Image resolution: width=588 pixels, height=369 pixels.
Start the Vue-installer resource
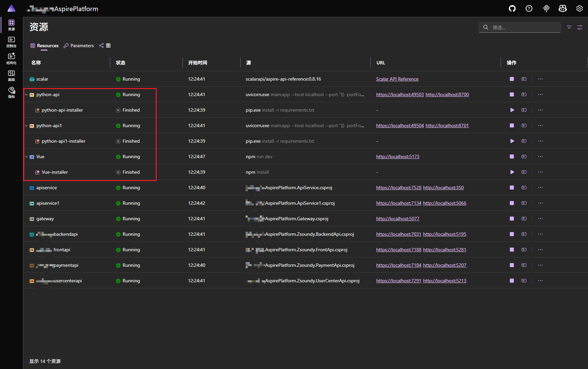pyautogui.click(x=512, y=172)
